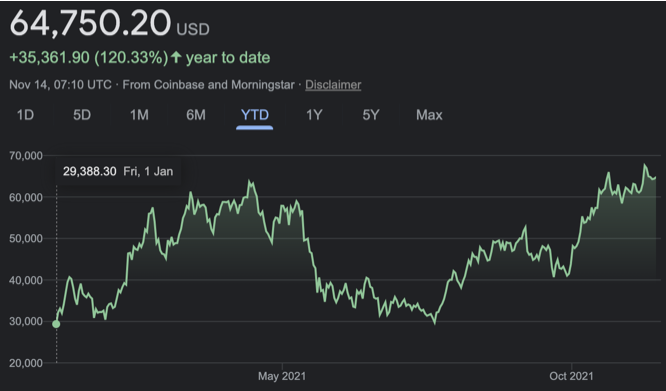This screenshot has width=666, height=391.
Task: Open the Disclaimer link
Action: click(x=333, y=84)
